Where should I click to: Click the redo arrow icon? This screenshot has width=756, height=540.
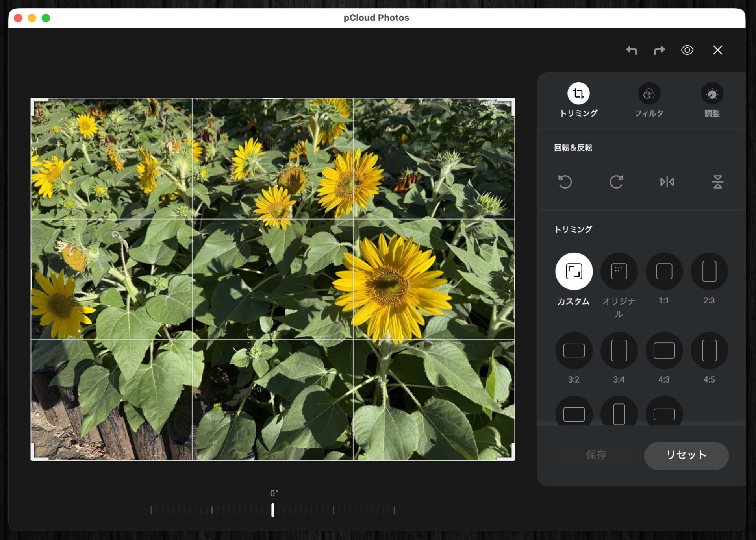pyautogui.click(x=659, y=50)
